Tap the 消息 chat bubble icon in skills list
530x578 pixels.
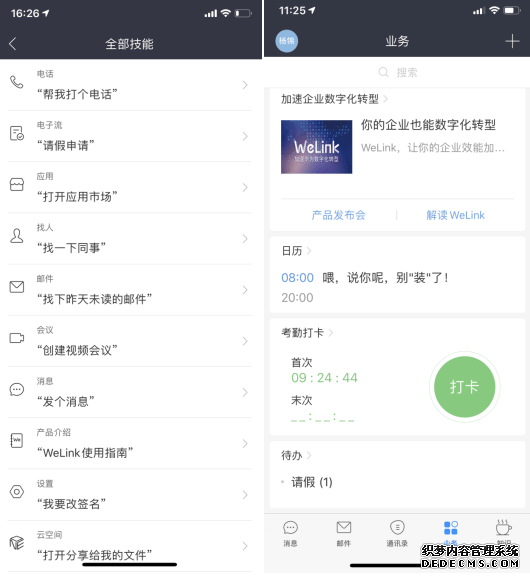pos(17,389)
